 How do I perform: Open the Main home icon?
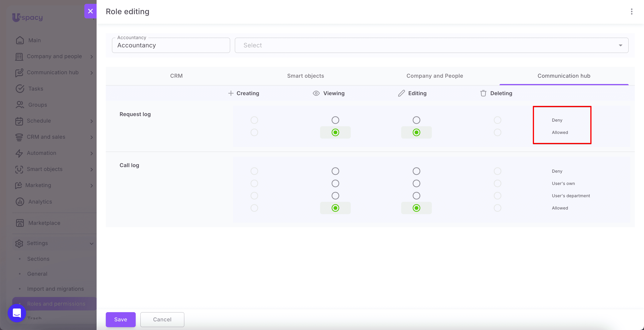[20, 40]
